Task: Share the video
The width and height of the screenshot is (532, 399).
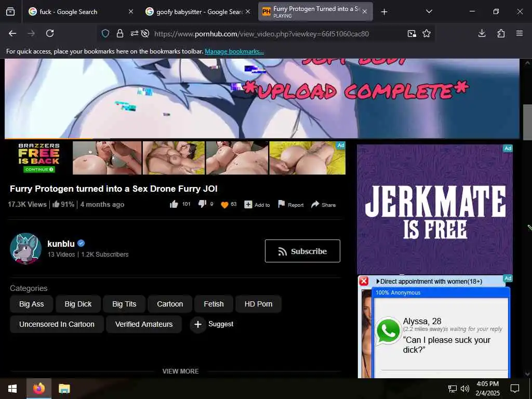Action: pyautogui.click(x=323, y=205)
